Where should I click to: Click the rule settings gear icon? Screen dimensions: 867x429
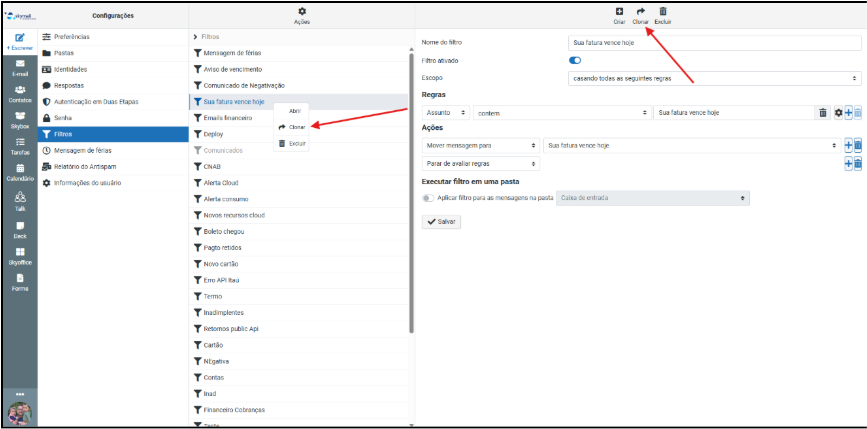pyautogui.click(x=838, y=113)
